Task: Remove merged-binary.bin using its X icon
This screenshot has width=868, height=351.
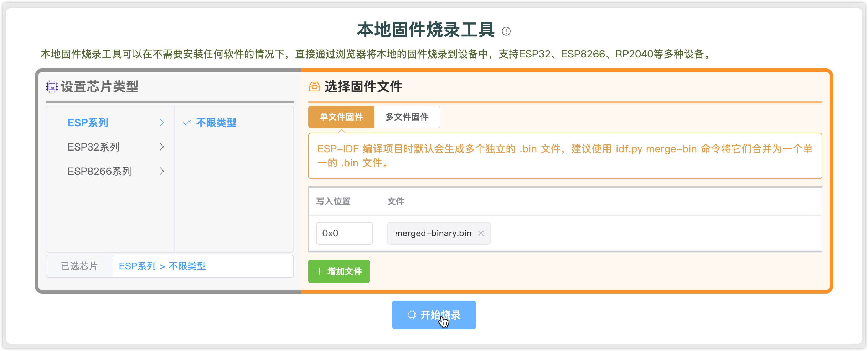Action: point(481,233)
